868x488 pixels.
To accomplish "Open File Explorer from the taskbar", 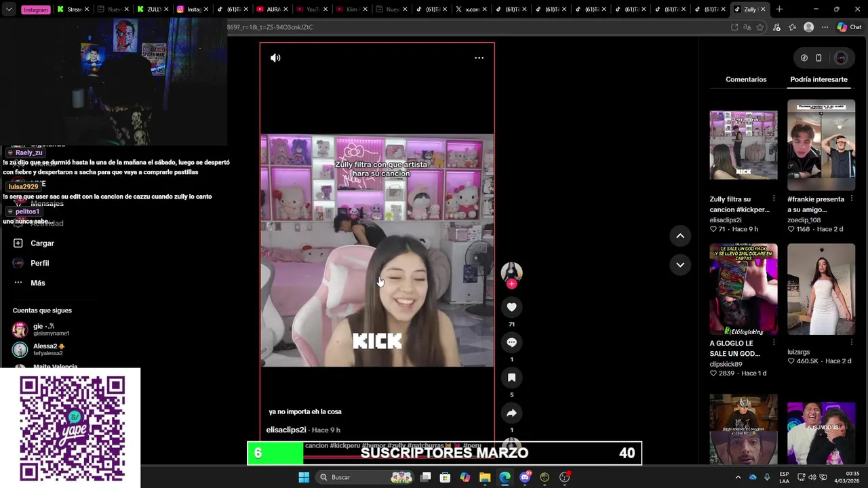I will [485, 477].
